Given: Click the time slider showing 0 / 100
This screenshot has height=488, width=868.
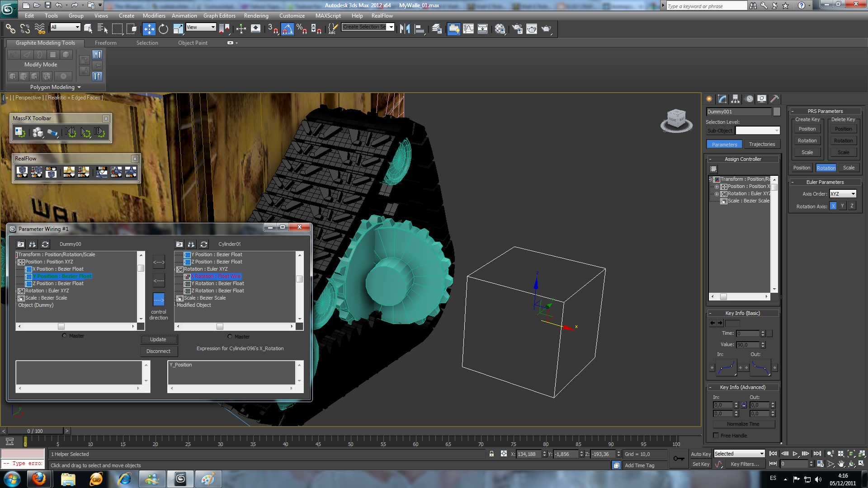Looking at the screenshot, I should 35,431.
